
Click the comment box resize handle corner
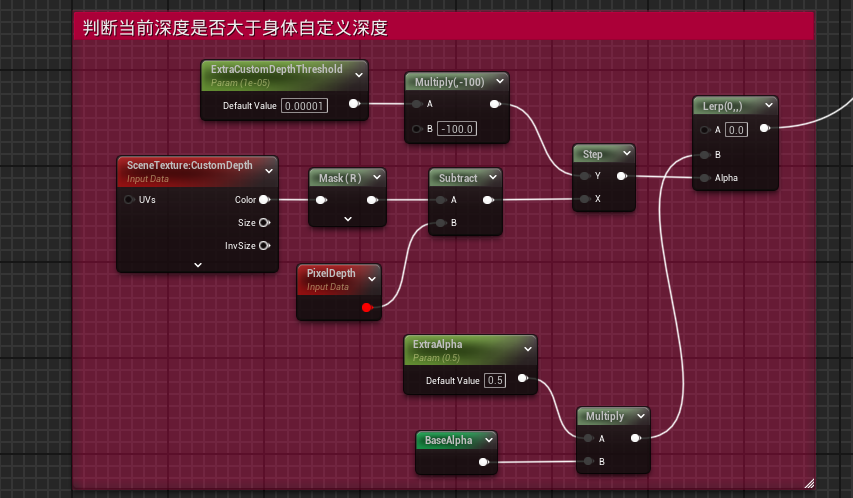pos(808,482)
